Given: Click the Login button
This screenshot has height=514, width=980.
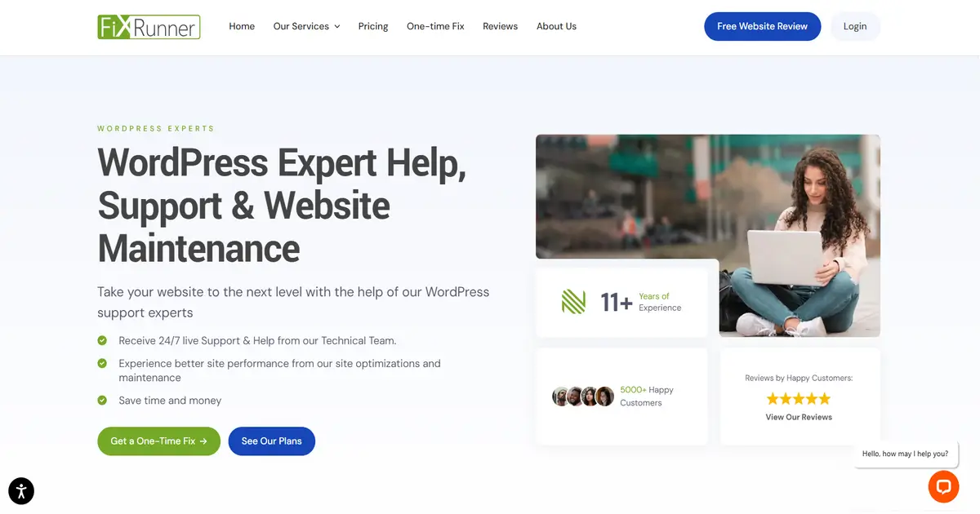Looking at the screenshot, I should (x=855, y=26).
